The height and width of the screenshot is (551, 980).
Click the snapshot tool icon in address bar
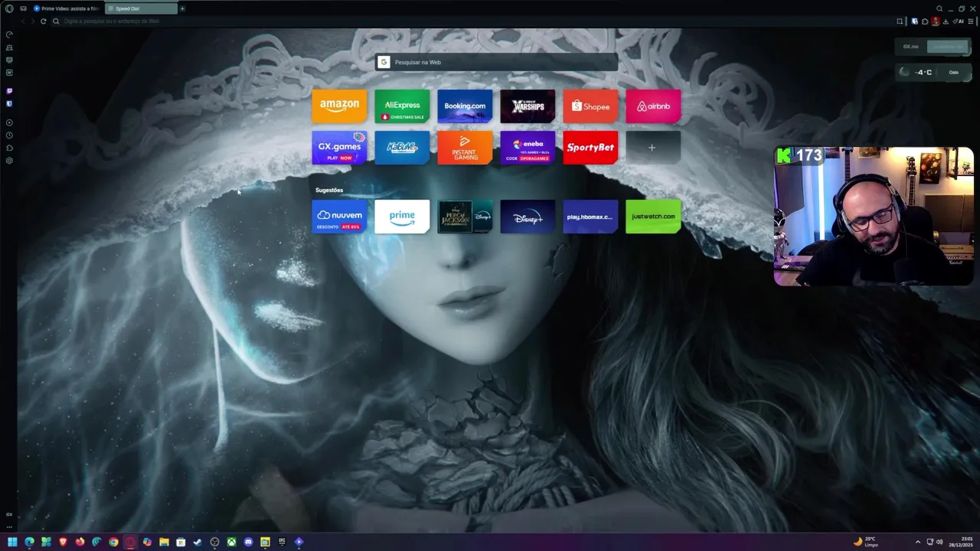[x=900, y=21]
